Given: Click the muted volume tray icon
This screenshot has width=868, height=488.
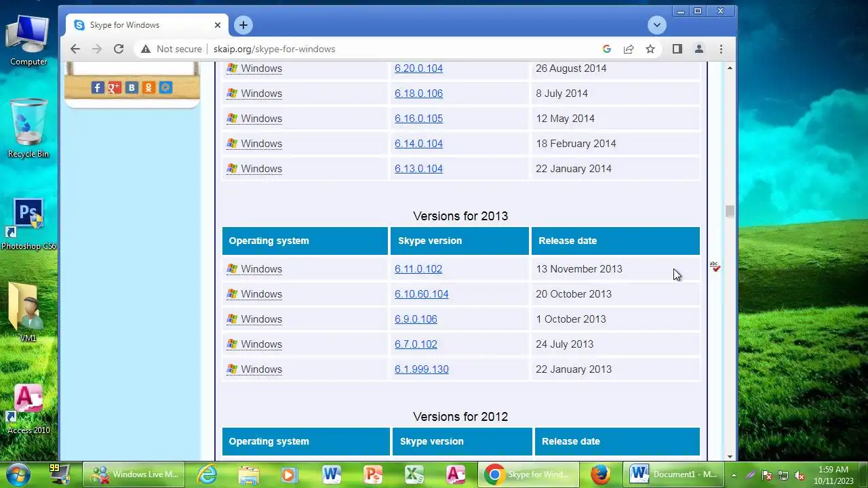Looking at the screenshot, I should click(800, 475).
